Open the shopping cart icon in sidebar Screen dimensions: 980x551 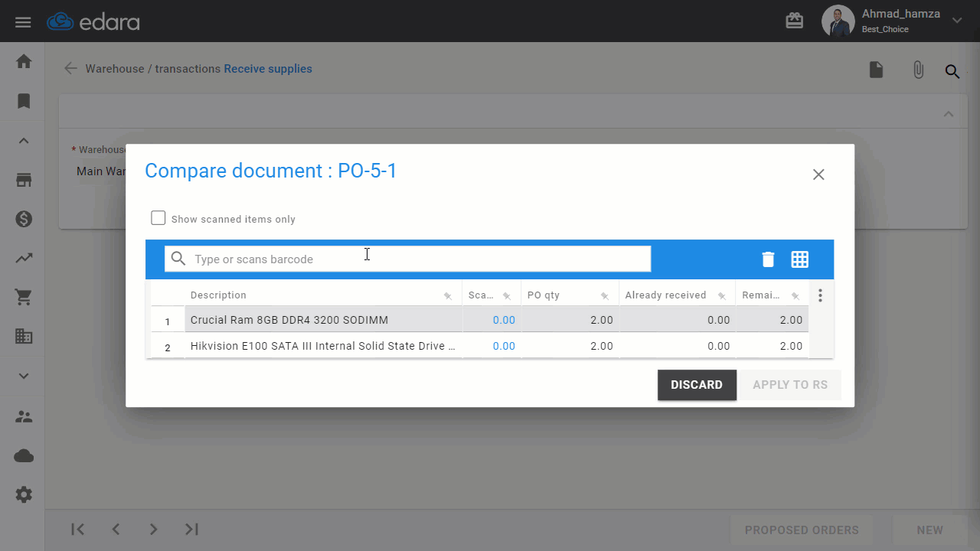tap(24, 298)
